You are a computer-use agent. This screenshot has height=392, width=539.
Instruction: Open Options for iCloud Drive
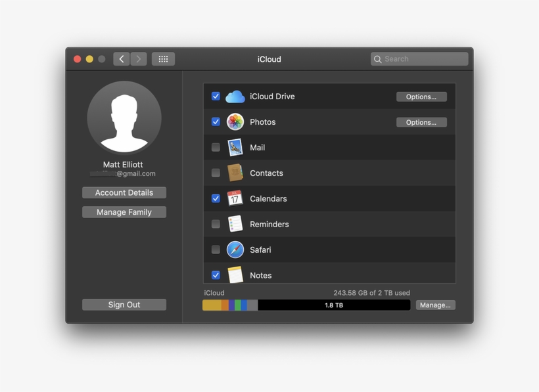click(x=421, y=96)
